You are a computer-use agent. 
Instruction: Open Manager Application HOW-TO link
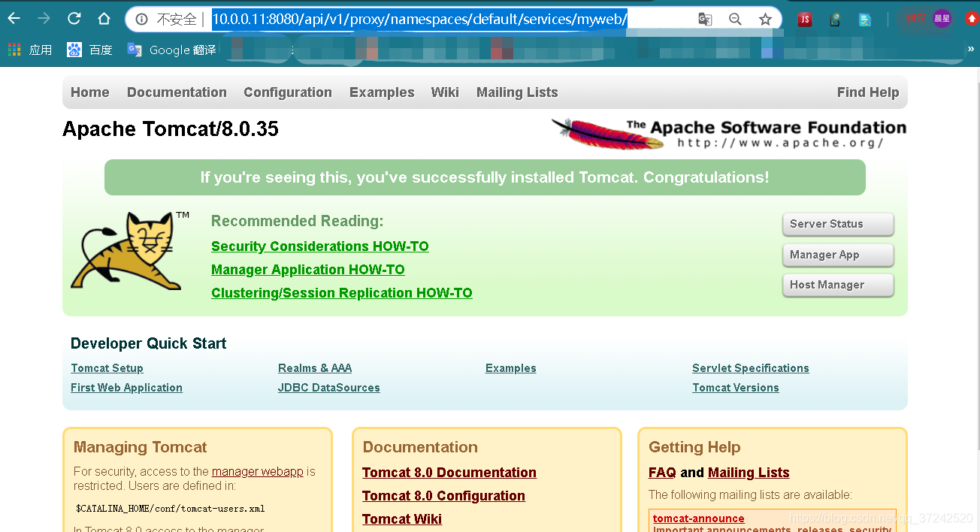pyautogui.click(x=308, y=270)
